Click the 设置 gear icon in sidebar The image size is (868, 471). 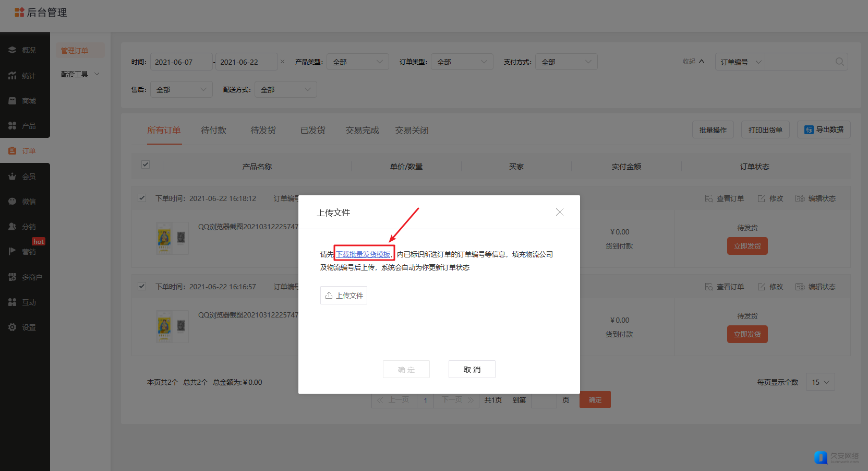pos(13,327)
